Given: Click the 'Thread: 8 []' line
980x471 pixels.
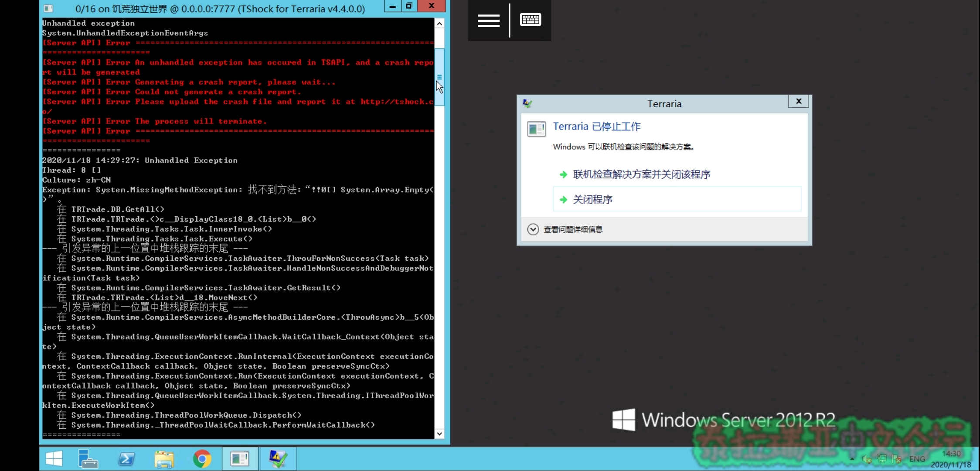Looking at the screenshot, I should [x=71, y=170].
